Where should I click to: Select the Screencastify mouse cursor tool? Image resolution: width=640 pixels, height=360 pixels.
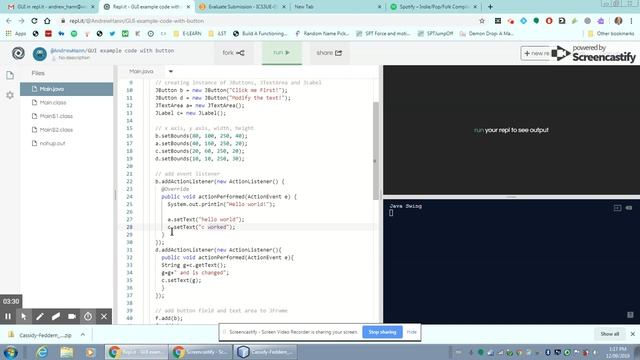pyautogui.click(x=24, y=316)
